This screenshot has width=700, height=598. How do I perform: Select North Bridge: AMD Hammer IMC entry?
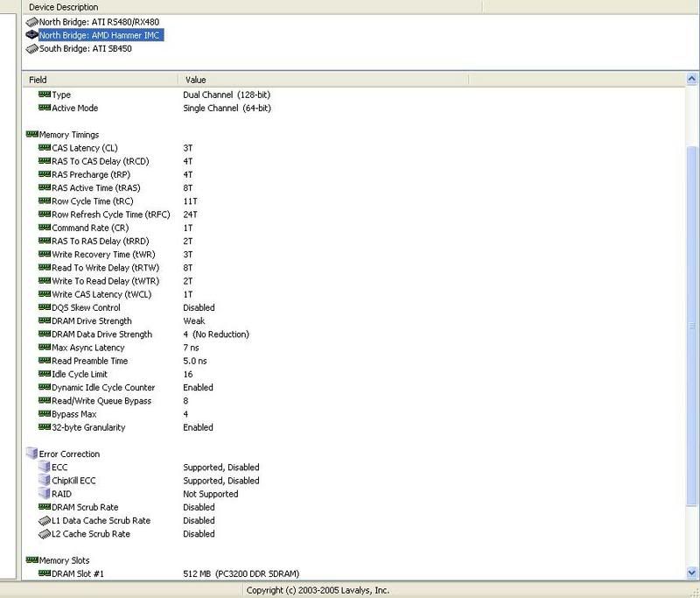pos(101,35)
